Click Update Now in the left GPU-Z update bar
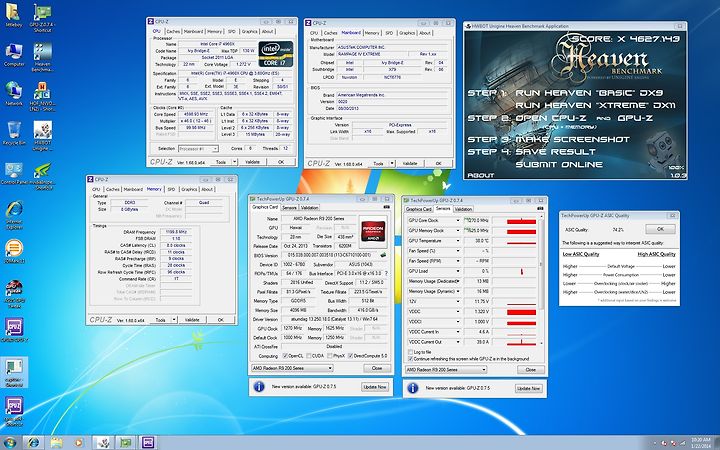Image resolution: width=720 pixels, height=450 pixels. click(375, 387)
